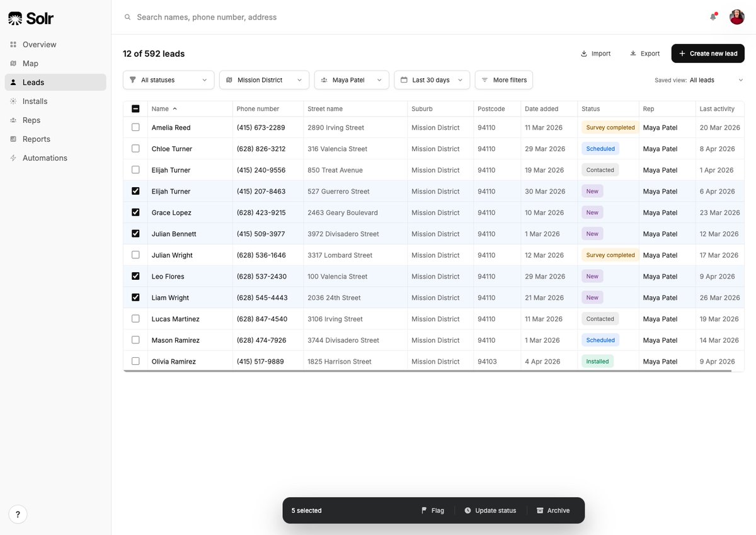Click phone number (628) 847-4540
756x535 pixels.
262,319
